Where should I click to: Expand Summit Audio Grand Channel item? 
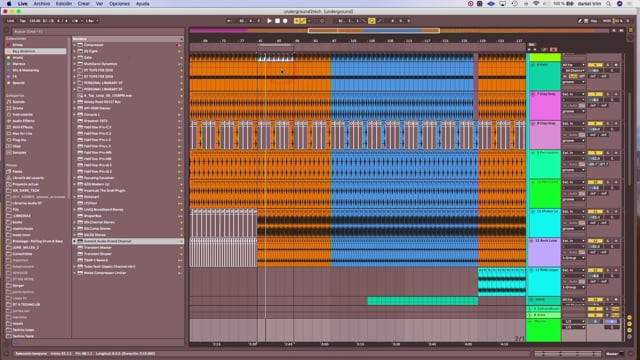(x=75, y=241)
